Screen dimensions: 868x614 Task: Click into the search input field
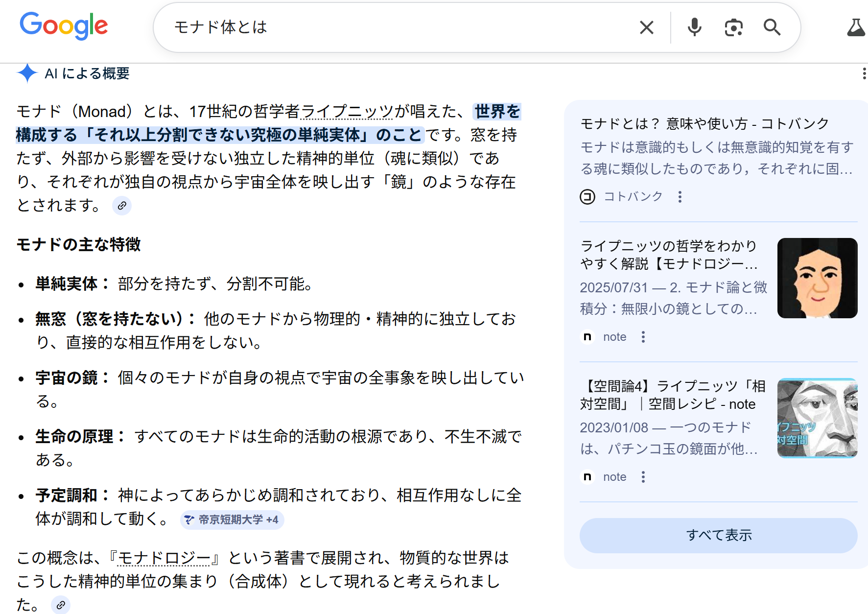392,27
